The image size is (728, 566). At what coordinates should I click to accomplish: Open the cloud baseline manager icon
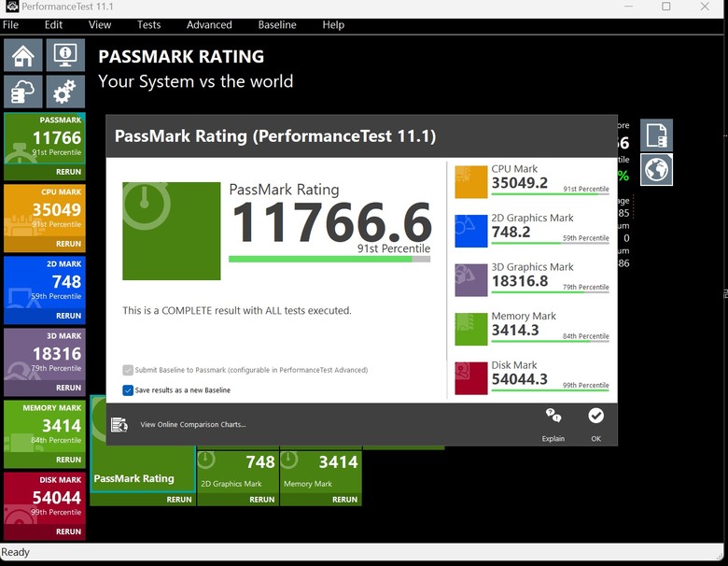point(23,92)
